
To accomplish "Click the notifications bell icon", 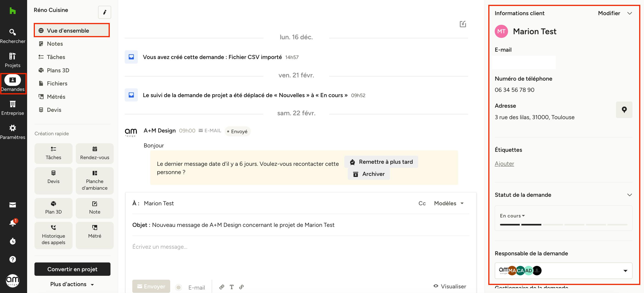I will pyautogui.click(x=12, y=223).
